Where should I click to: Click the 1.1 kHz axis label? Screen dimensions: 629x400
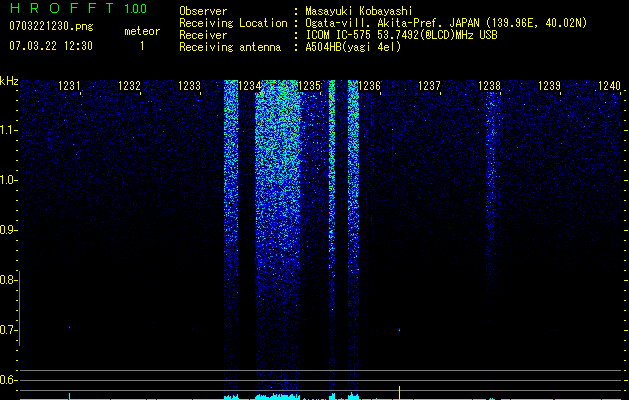pos(8,130)
